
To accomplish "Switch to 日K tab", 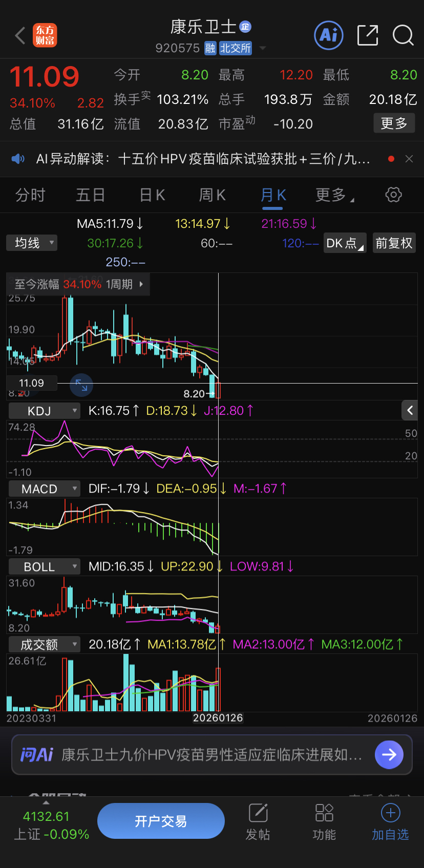I will point(152,195).
